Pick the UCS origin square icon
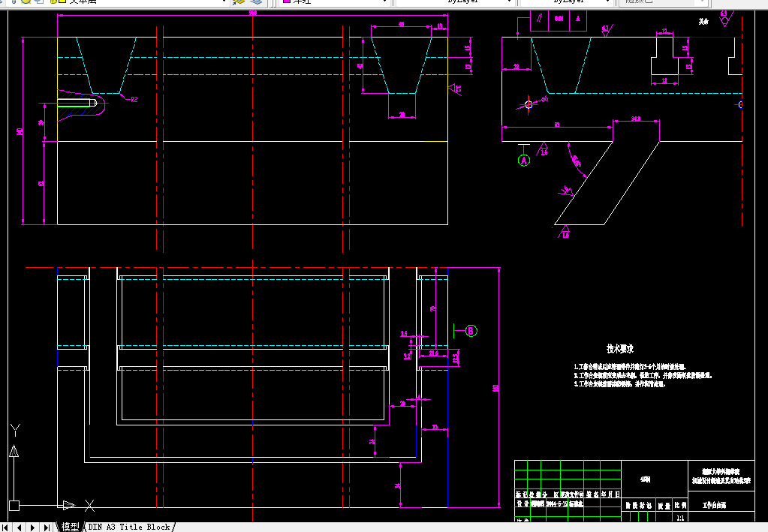The image size is (768, 532). click(14, 506)
